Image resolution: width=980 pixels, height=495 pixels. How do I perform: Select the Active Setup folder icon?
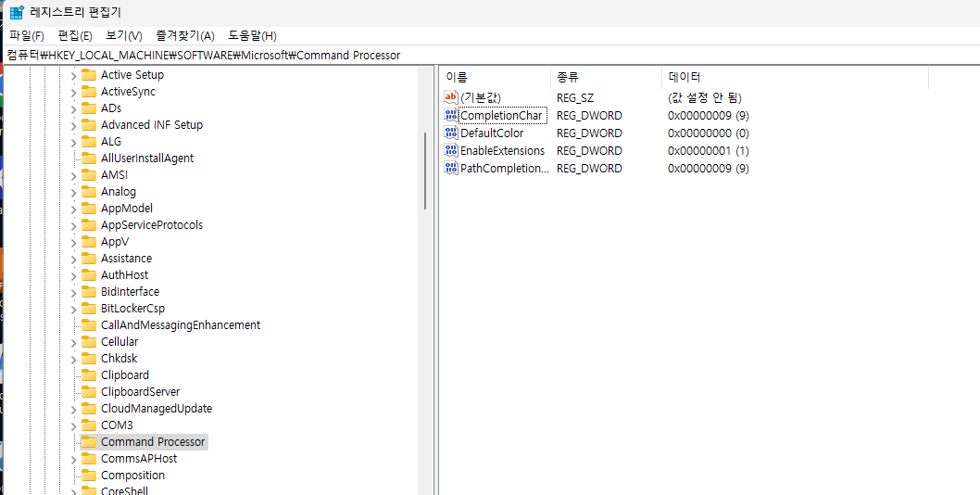pos(89,74)
